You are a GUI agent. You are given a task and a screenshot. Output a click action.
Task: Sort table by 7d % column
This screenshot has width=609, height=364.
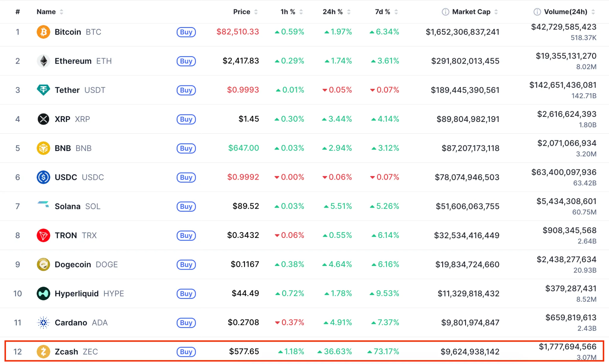click(386, 12)
